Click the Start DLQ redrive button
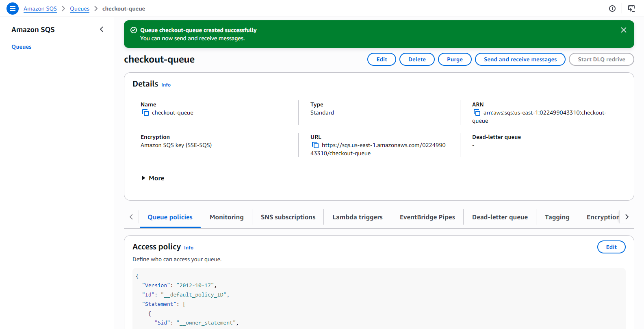This screenshot has width=644, height=329. point(601,59)
